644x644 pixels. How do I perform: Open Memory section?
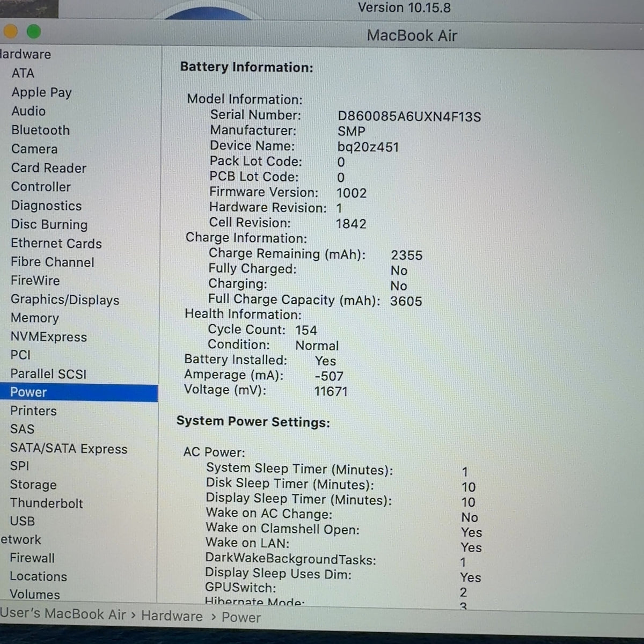[35, 318]
